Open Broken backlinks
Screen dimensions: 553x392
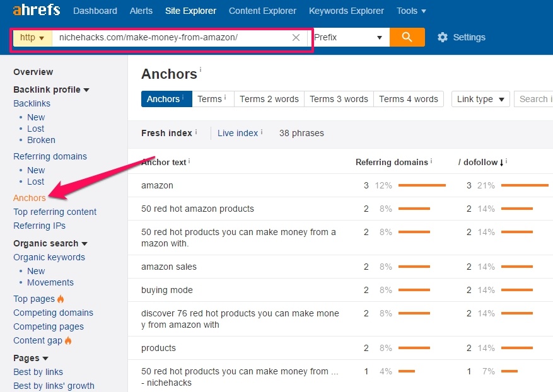[41, 140]
